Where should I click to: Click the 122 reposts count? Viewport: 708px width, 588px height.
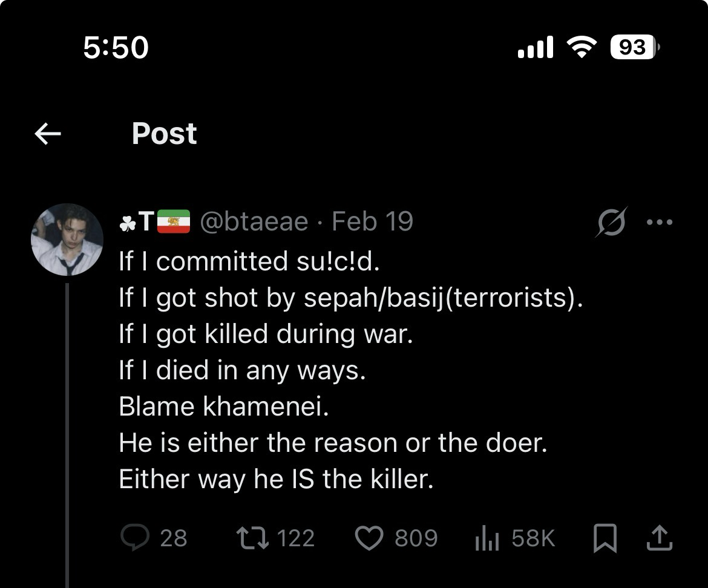point(296,538)
